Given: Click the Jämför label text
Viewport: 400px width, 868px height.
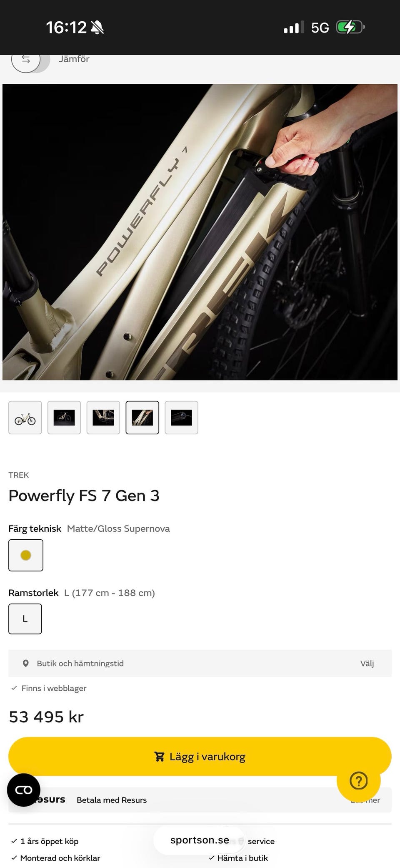Looking at the screenshot, I should pos(74,59).
